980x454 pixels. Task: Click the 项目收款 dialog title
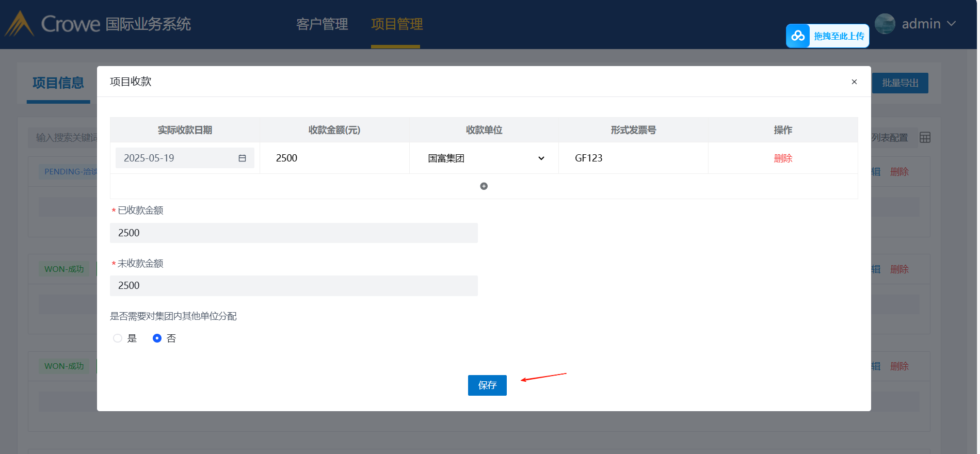click(131, 82)
